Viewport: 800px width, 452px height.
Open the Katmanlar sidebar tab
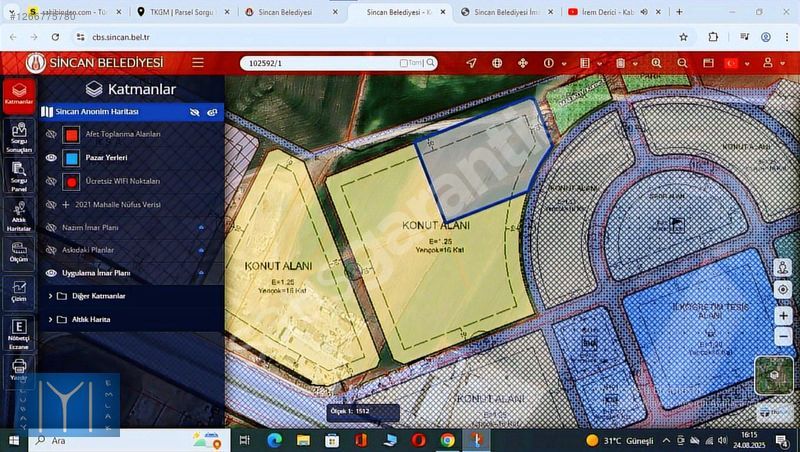[x=19, y=93]
